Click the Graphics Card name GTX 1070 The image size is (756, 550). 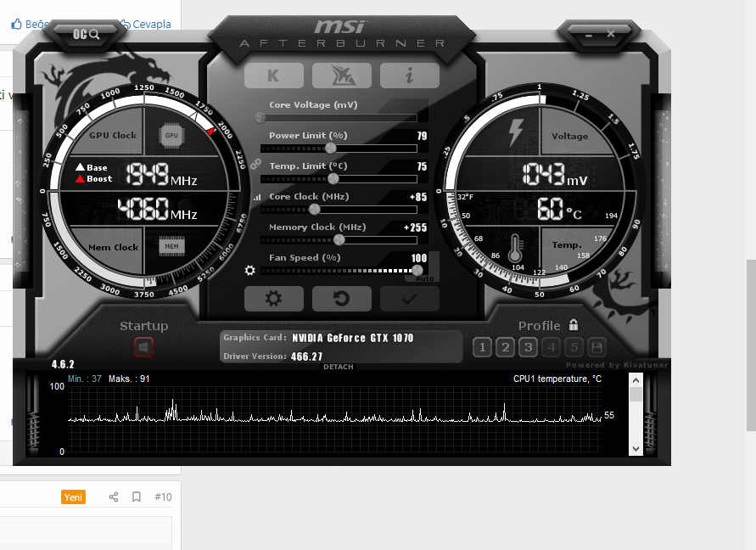(353, 338)
